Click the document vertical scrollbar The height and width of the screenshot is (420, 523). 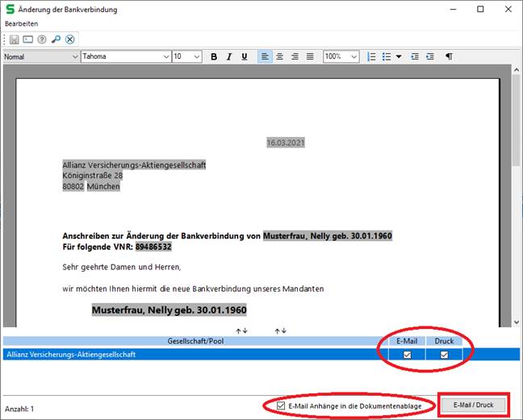[x=515, y=202]
